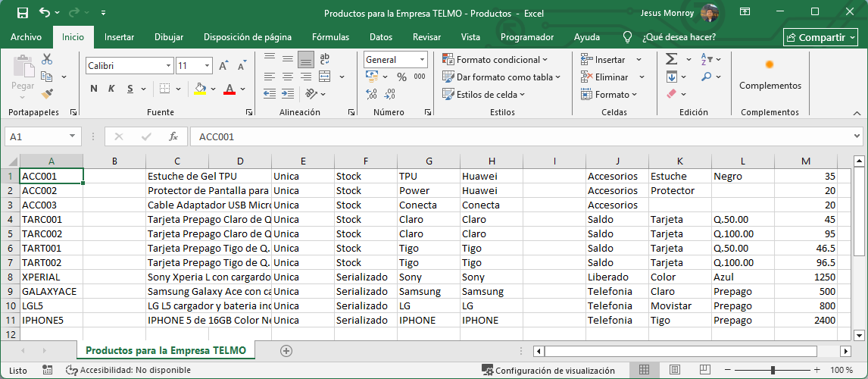Open the font size 11 dropdown
Screen dimensions: 868x379
click(208, 66)
